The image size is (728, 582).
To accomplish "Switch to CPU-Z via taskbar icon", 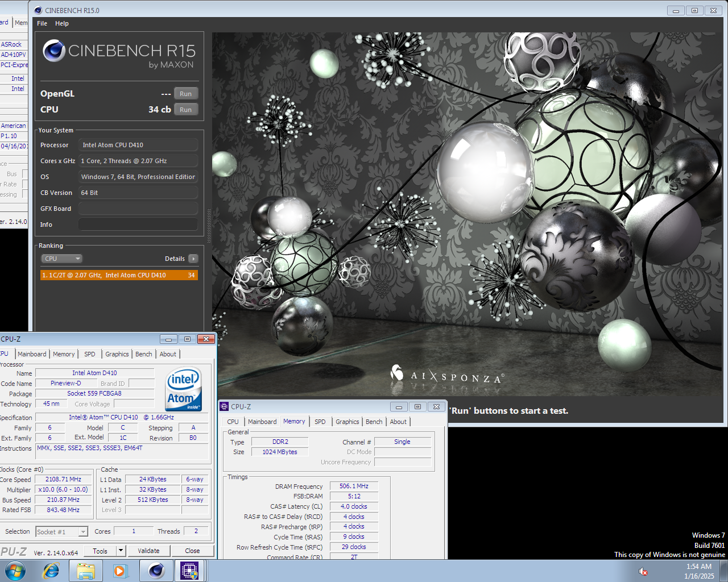I will 189,571.
